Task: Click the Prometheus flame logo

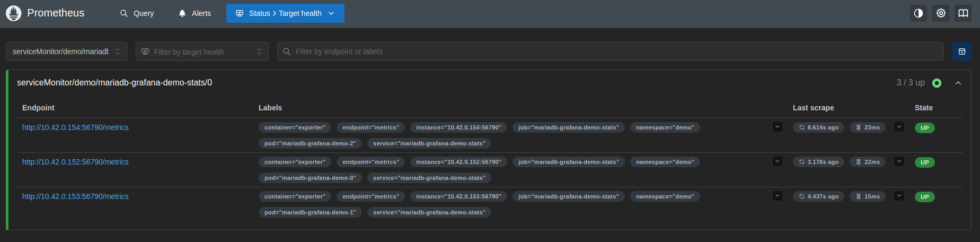Action: tap(14, 13)
